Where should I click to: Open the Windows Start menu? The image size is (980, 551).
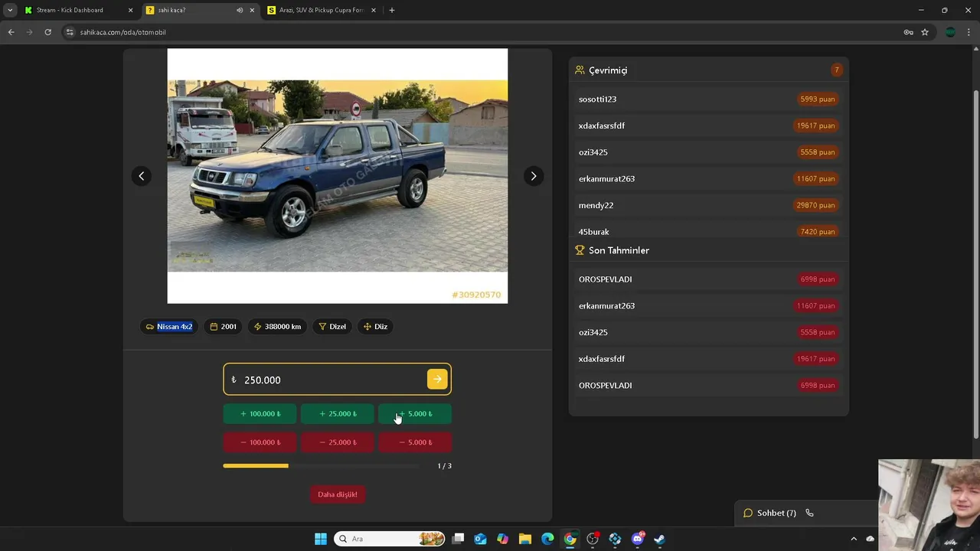pyautogui.click(x=321, y=539)
